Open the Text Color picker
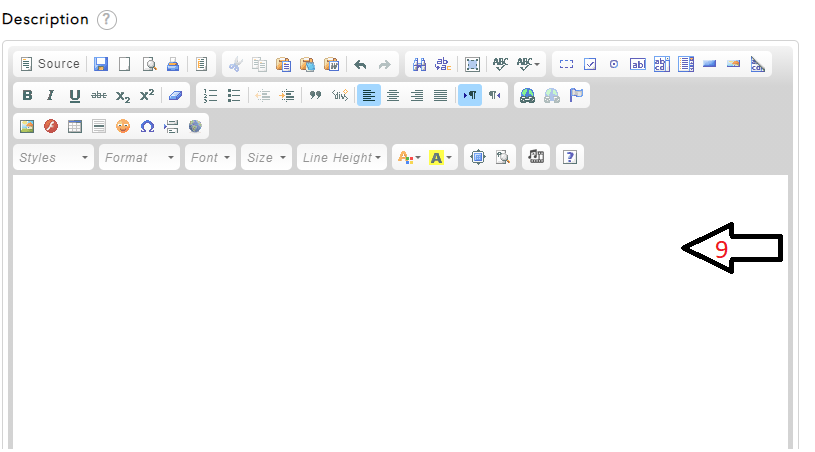 (x=408, y=158)
